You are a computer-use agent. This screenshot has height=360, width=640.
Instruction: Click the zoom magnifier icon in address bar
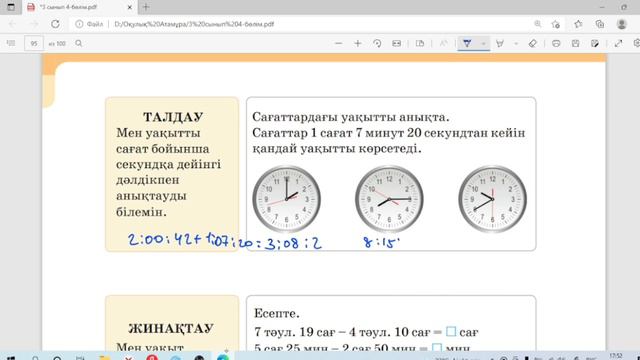coord(538,24)
